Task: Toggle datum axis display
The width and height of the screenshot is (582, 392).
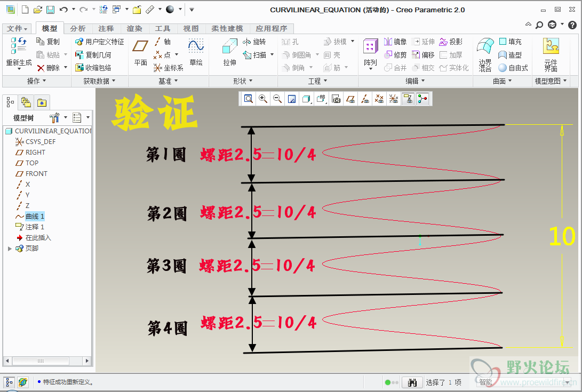Action: click(365, 99)
